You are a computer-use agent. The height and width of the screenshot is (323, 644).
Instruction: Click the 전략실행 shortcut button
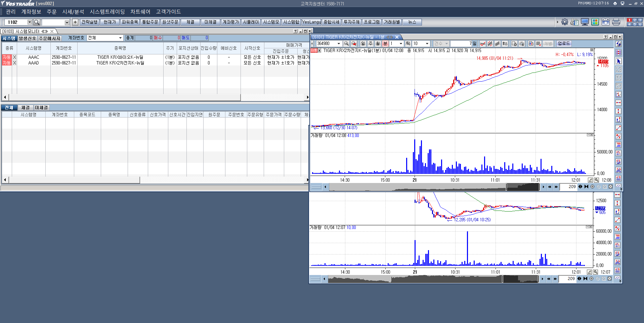coord(90,22)
